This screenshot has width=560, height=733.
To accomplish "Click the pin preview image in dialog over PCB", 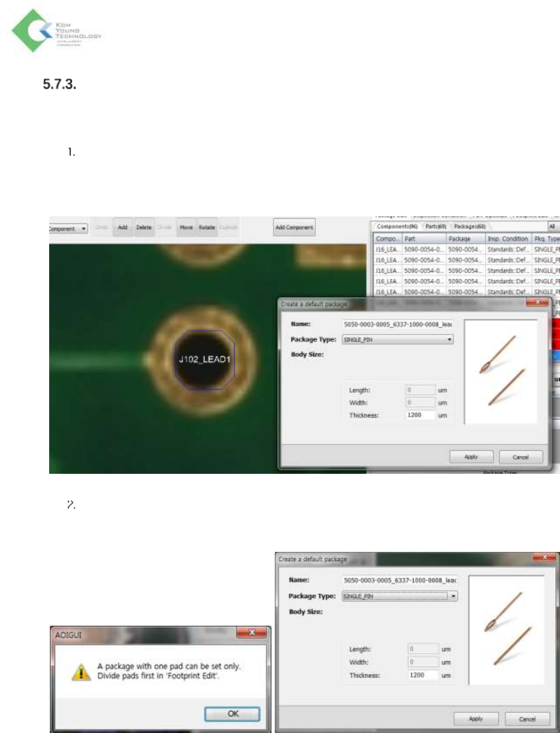I will [501, 371].
